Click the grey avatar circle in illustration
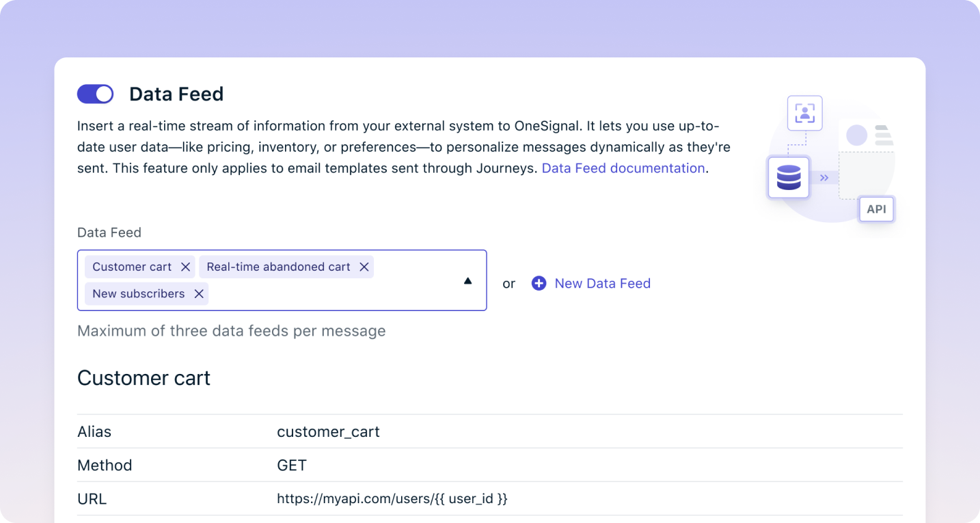This screenshot has height=523, width=980. [x=856, y=135]
